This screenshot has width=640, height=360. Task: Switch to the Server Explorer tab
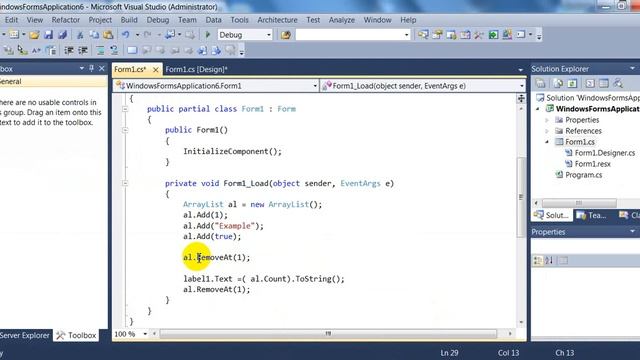pyautogui.click(x=24, y=335)
